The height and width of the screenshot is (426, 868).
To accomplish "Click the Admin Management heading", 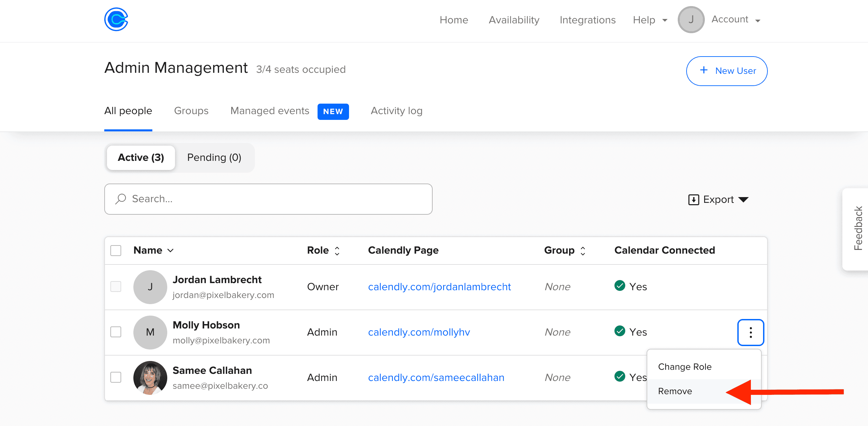I will [x=176, y=68].
